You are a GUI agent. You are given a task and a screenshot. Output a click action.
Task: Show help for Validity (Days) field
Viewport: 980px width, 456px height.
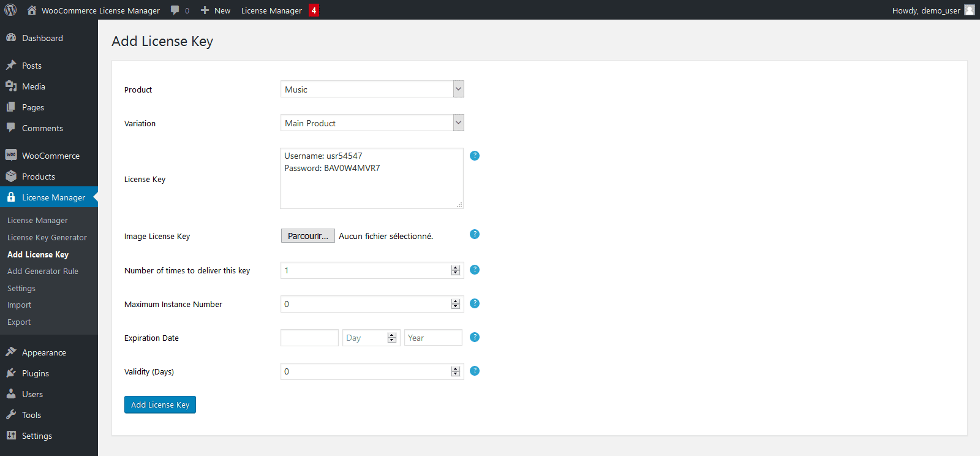[x=475, y=371]
